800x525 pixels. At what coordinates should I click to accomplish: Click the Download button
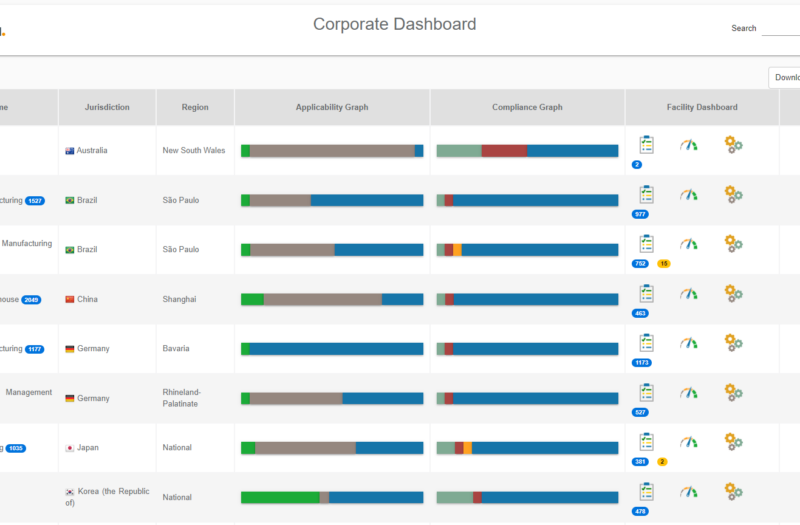[786, 78]
